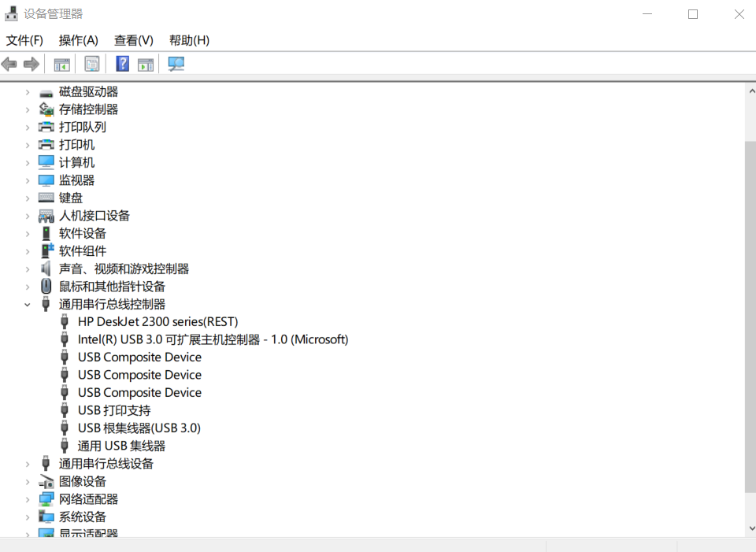
Task: Scan for hardware changes
Action: (176, 63)
